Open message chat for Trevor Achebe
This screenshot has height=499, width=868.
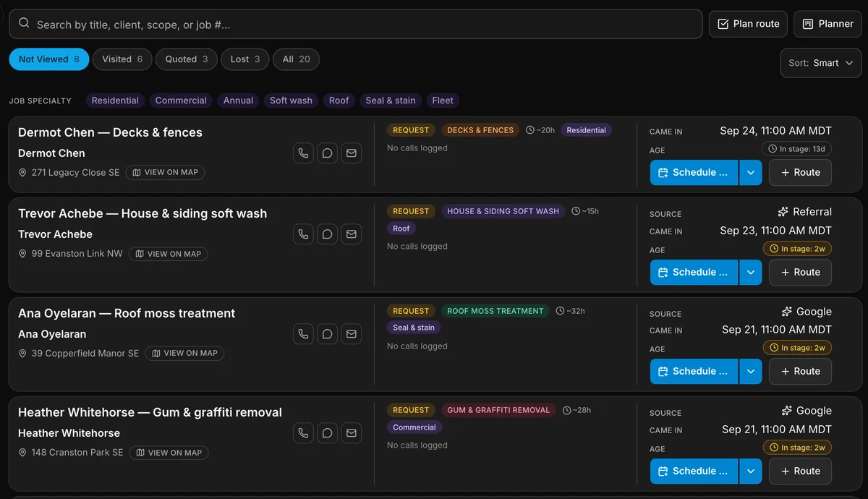(x=328, y=234)
